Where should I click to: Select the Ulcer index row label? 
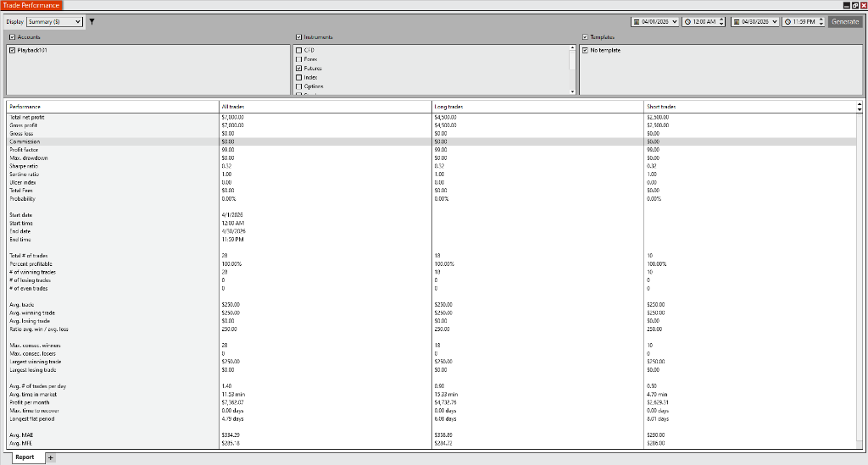click(23, 182)
